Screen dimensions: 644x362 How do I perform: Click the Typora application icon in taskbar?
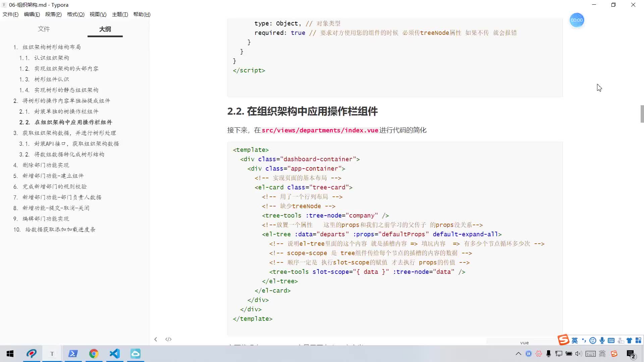(x=52, y=354)
